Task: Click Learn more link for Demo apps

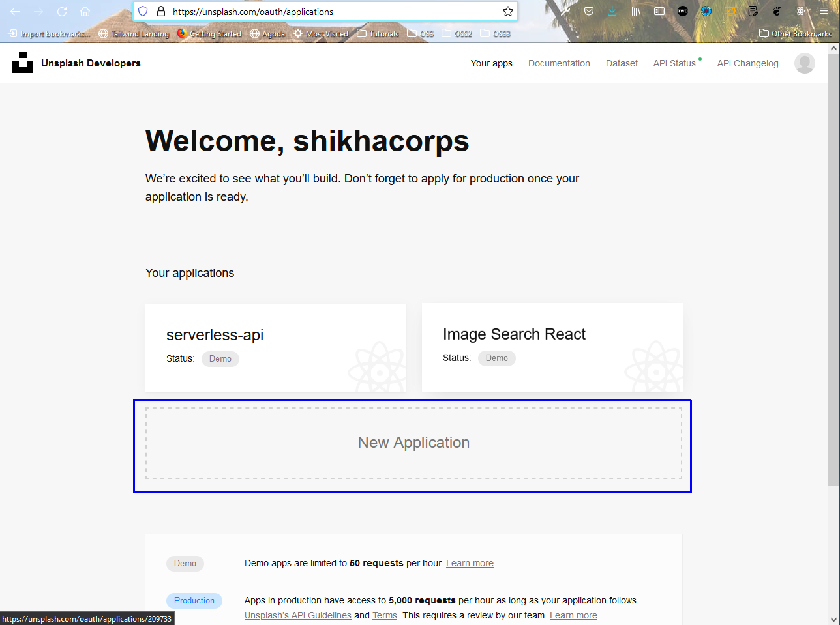Action: coord(470,563)
